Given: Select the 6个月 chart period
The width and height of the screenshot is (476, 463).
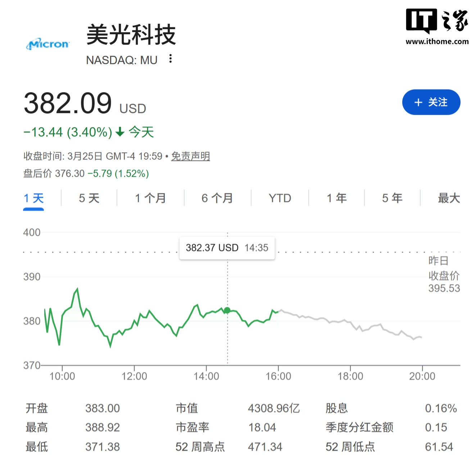Looking at the screenshot, I should pos(217,198).
